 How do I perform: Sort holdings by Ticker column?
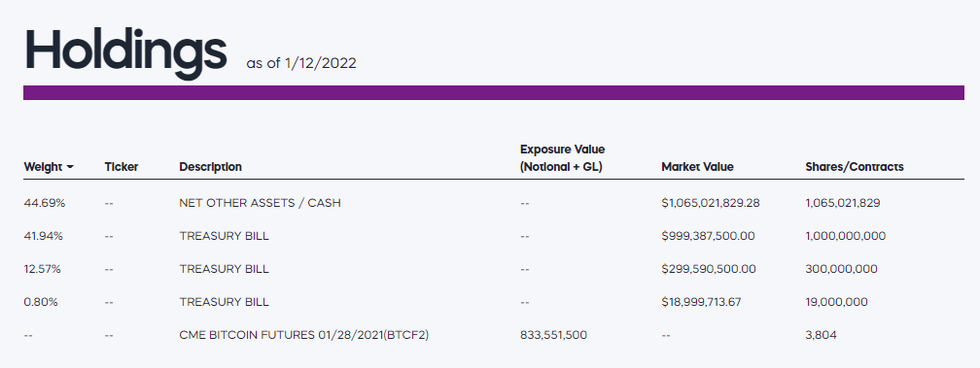(x=122, y=167)
